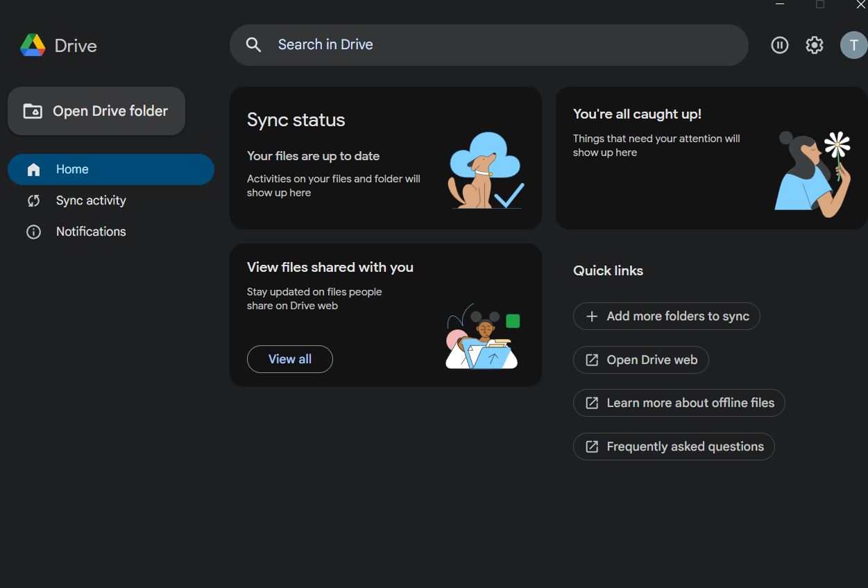Switch to the Sync activity label

91,200
